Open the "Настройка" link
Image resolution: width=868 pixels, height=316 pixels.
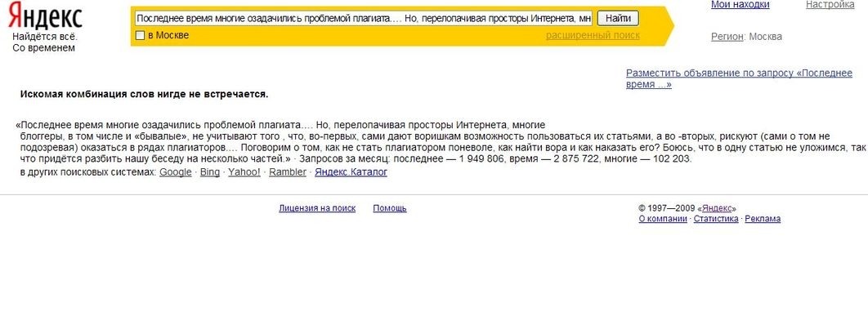[830, 5]
